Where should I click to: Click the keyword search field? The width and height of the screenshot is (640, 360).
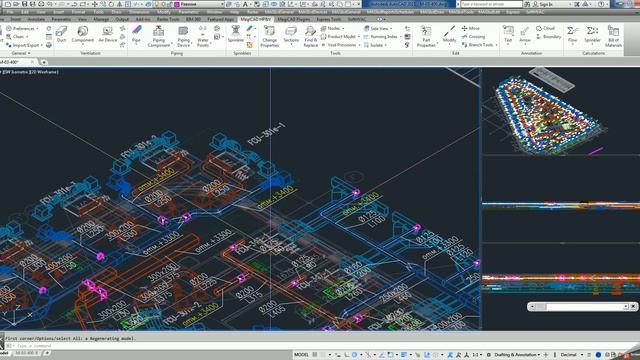coord(491,4)
